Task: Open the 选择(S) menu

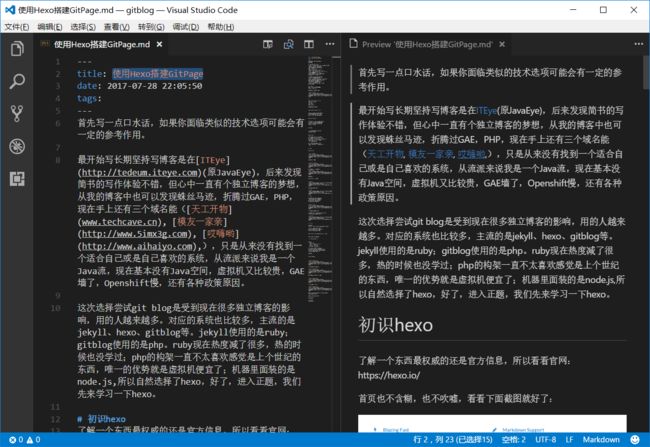Action: tap(83, 27)
